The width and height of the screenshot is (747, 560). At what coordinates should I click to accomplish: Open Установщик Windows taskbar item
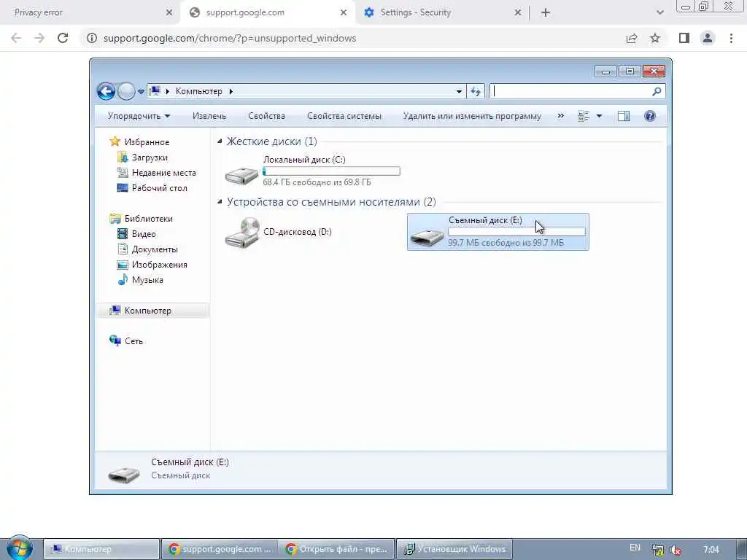click(455, 549)
